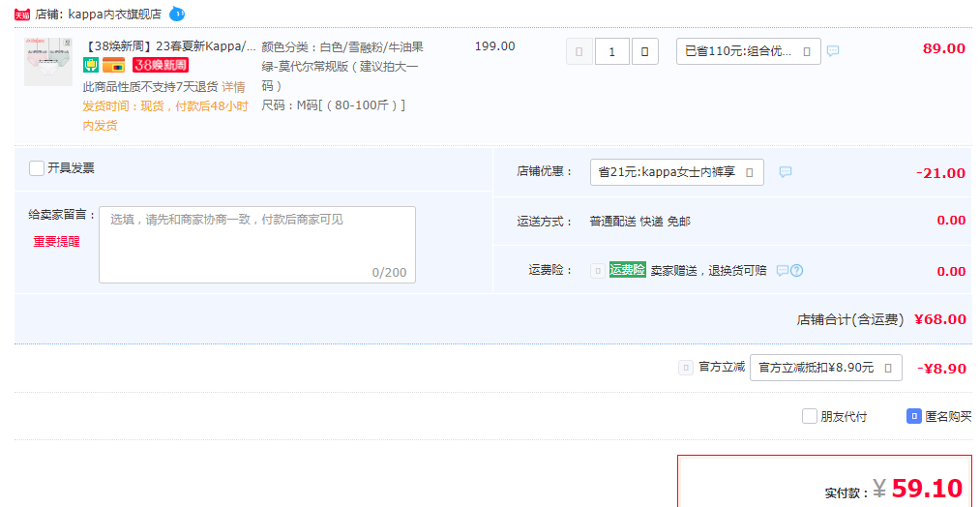Click the store discount amount -21.00
The width and height of the screenshot is (980, 507).
[x=940, y=173]
